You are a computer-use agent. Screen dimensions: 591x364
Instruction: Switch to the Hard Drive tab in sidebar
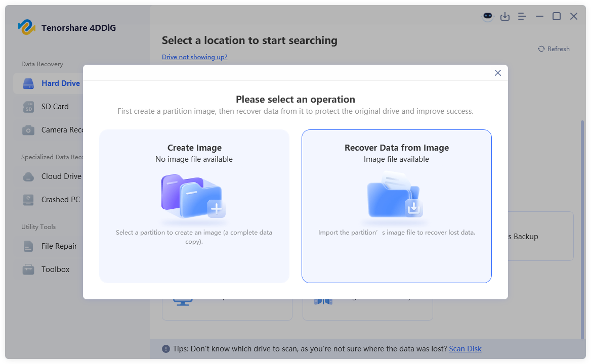tap(61, 83)
